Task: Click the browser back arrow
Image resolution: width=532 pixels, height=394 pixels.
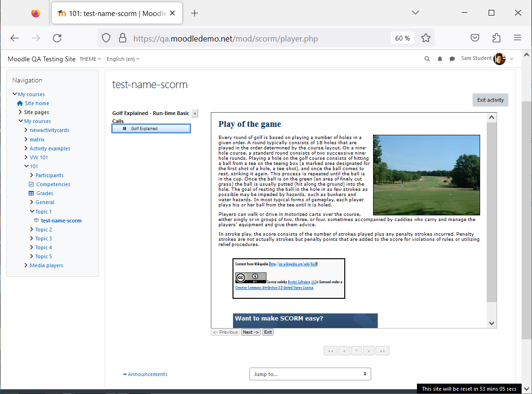Action: (15, 38)
